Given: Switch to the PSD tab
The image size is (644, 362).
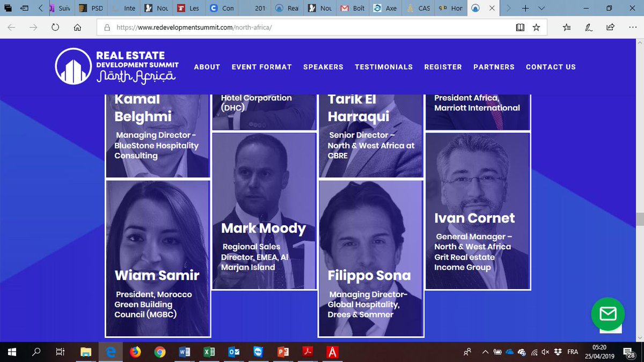Looking at the screenshot, I should pos(91,8).
